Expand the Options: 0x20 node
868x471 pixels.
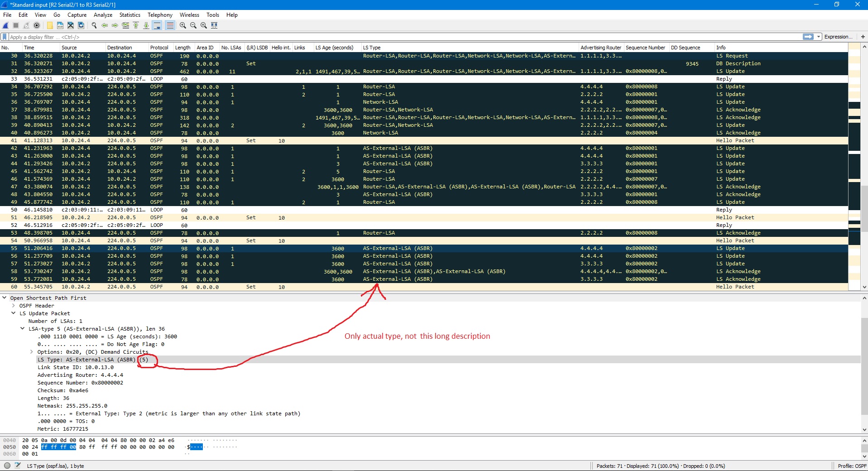pos(32,352)
